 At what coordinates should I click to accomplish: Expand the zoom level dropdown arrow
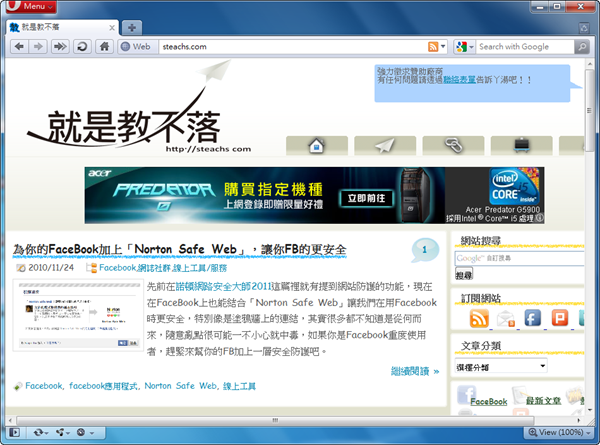click(x=590, y=432)
